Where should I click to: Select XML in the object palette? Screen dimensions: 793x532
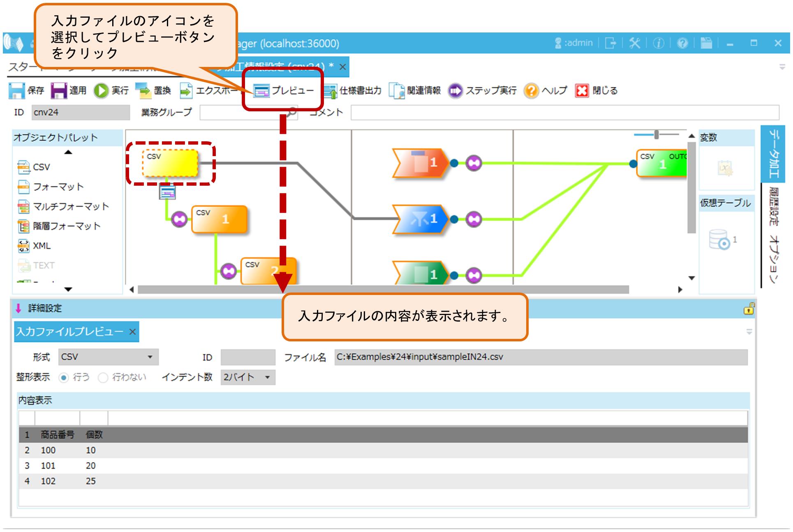[34, 246]
